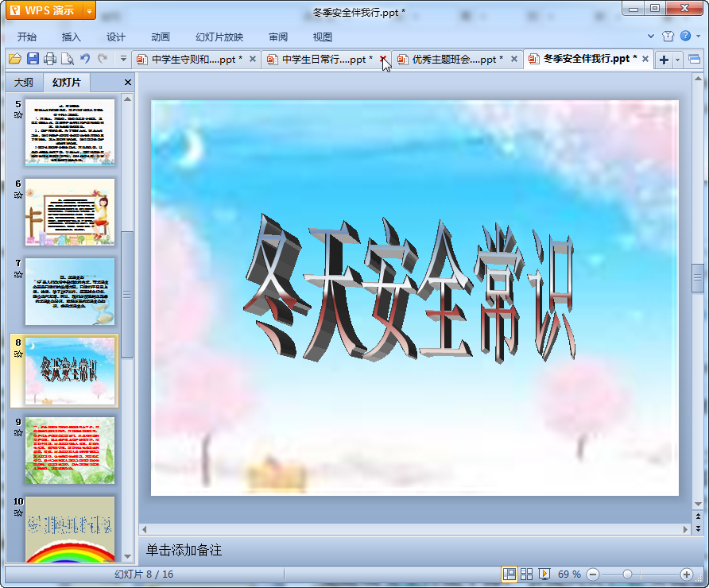The height and width of the screenshot is (588, 709).
Task: Expand the Help dropdown arrow
Action: 698,37
